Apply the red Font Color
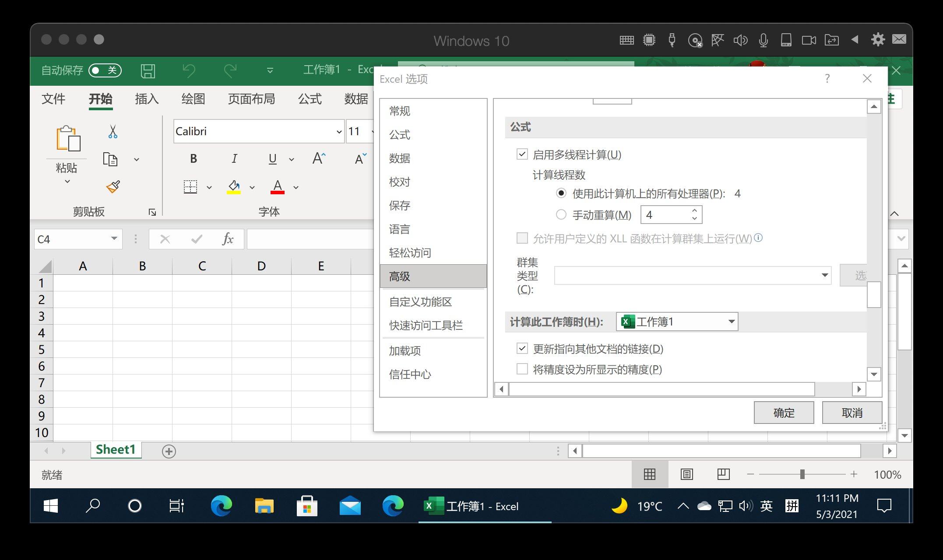The image size is (943, 560). click(278, 187)
